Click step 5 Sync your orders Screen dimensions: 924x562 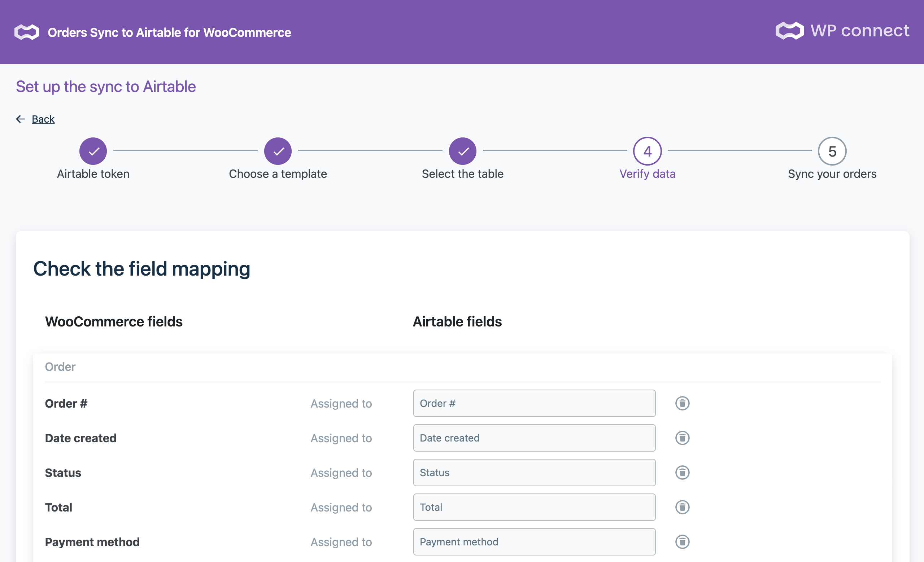point(832,152)
